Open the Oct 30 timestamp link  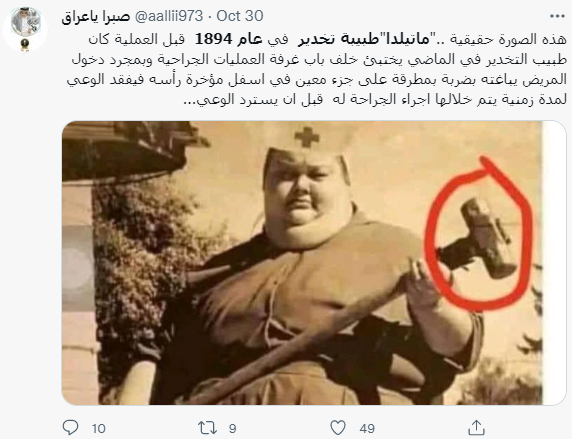pos(240,16)
